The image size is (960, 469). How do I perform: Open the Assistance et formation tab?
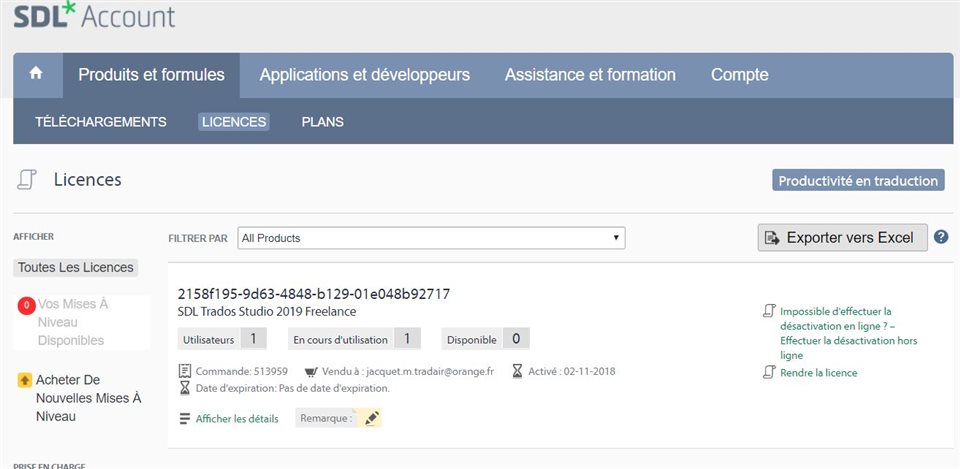coord(590,75)
